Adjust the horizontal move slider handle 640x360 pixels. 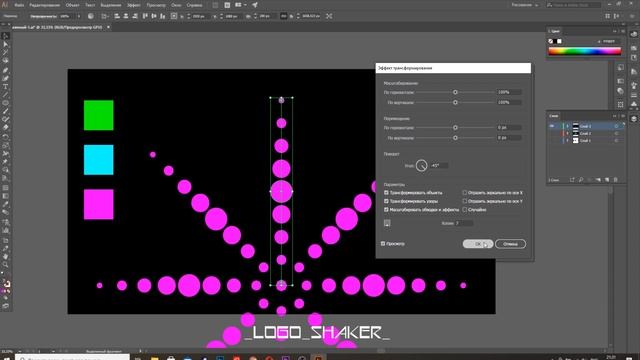[x=455, y=128]
